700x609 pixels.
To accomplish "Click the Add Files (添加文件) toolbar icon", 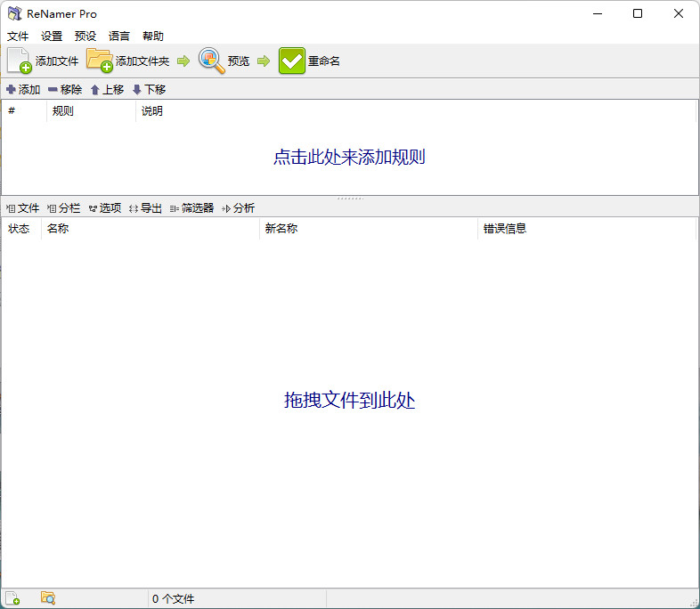I will pos(20,61).
